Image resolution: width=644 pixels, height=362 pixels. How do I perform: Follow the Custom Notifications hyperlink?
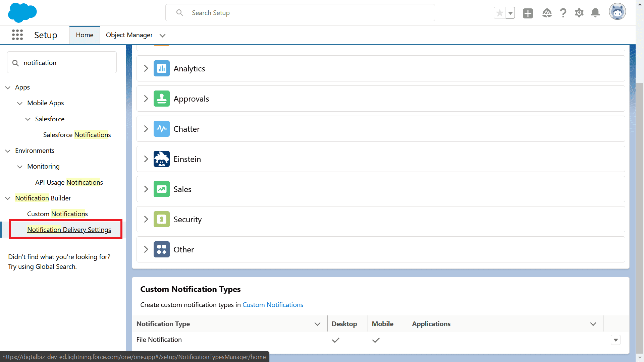[273, 305]
